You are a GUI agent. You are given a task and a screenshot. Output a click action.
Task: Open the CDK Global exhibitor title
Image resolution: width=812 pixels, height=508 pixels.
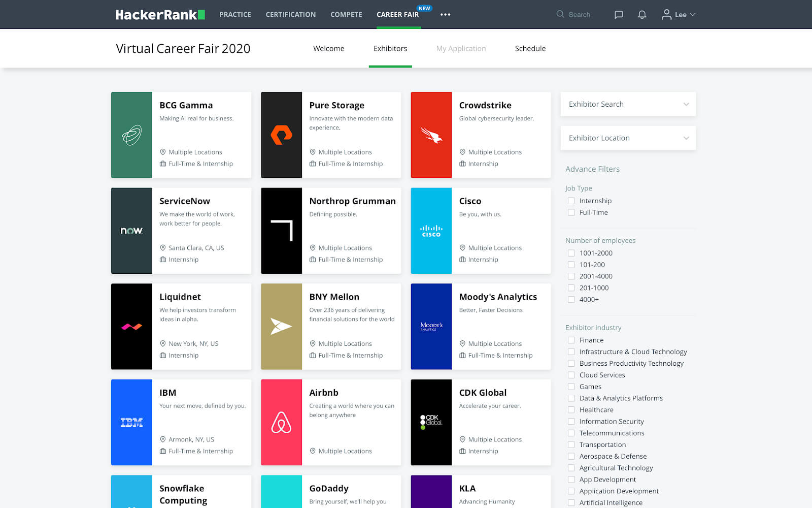(483, 393)
